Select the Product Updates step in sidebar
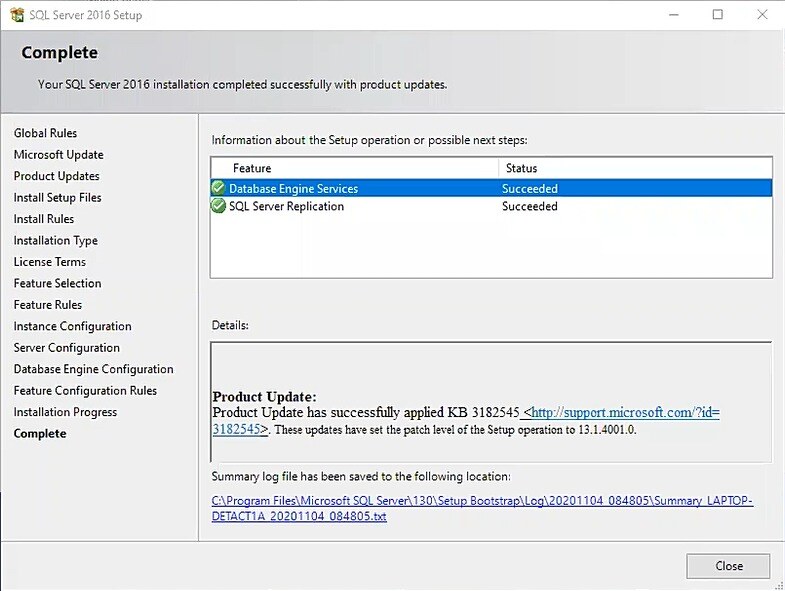The image size is (785, 591). tap(57, 176)
